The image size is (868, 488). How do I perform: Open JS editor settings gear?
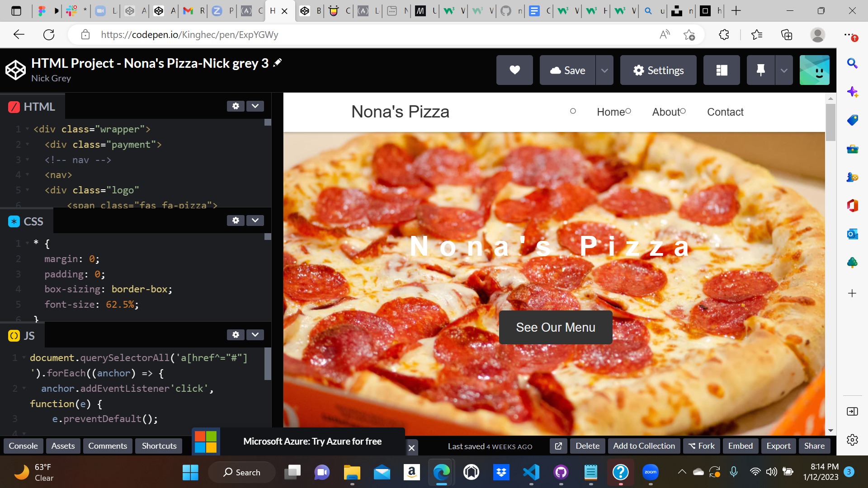point(236,334)
